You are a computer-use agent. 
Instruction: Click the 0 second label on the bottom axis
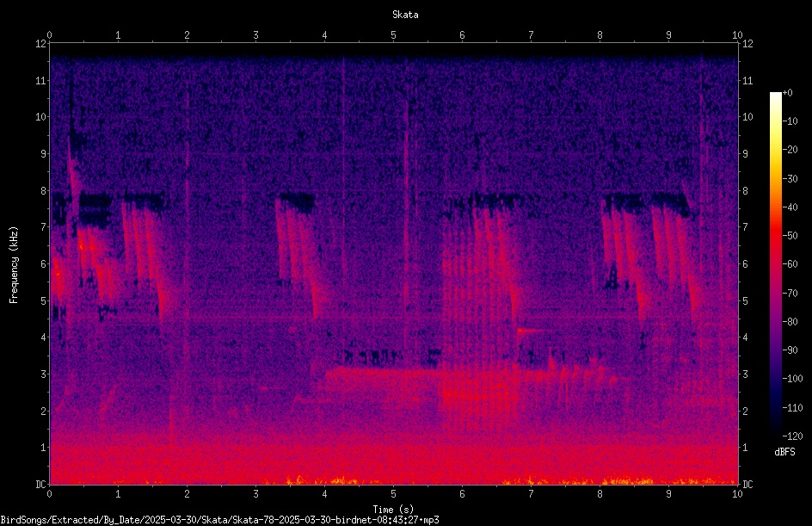tap(49, 494)
